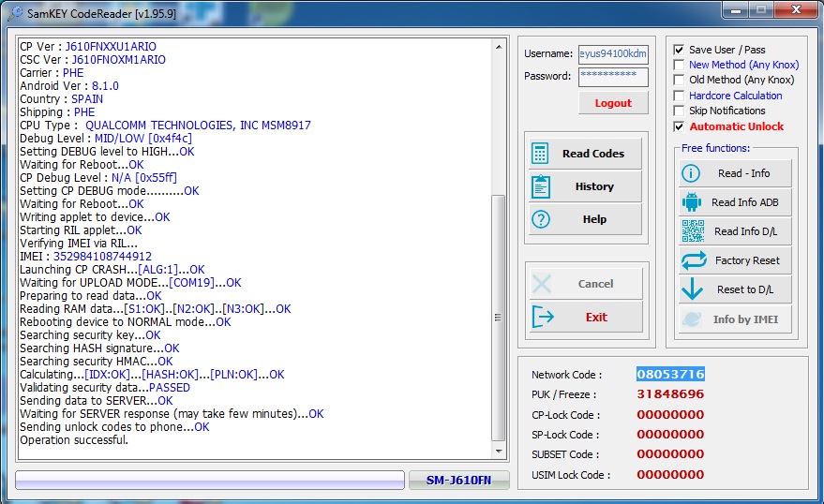Click the SamKEY key icon in title bar
This screenshot has width=824, height=504.
tap(15, 14)
